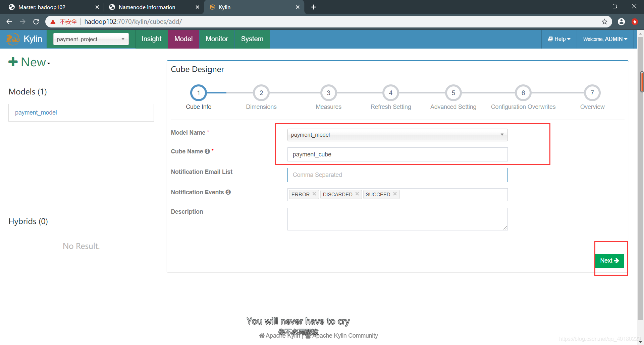Click the scrollbar up arrow

click(641, 33)
